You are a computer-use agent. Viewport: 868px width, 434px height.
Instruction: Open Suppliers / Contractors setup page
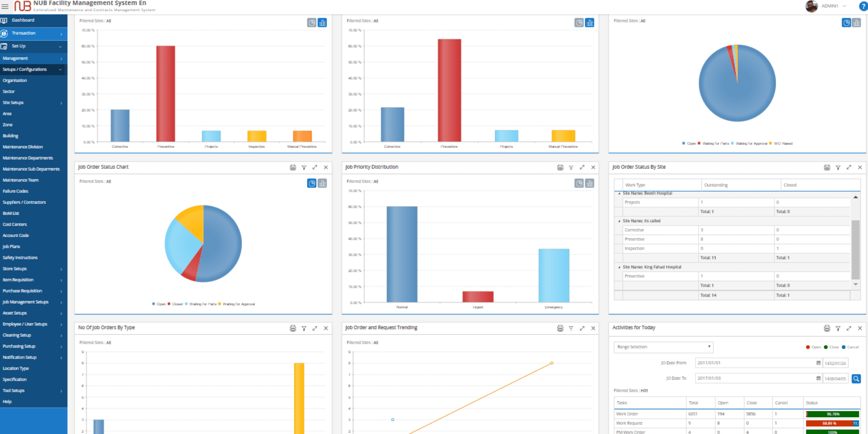tap(24, 202)
